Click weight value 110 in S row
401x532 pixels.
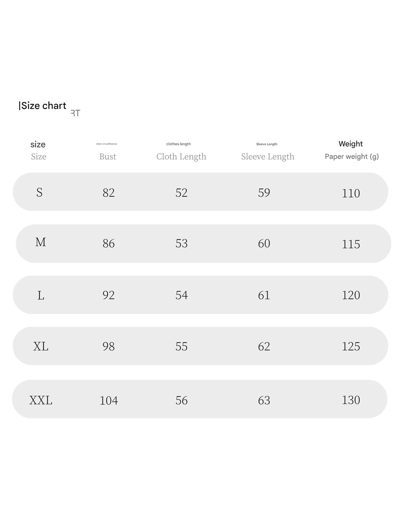coord(351,193)
